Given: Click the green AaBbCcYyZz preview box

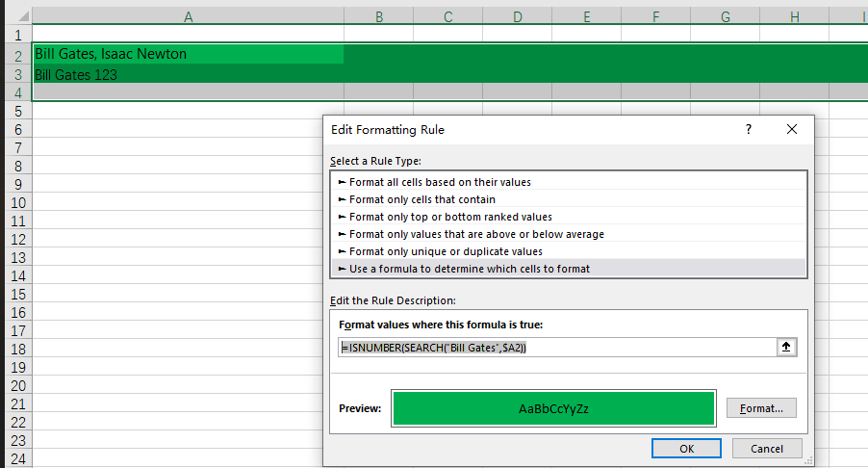Looking at the screenshot, I should tap(553, 408).
